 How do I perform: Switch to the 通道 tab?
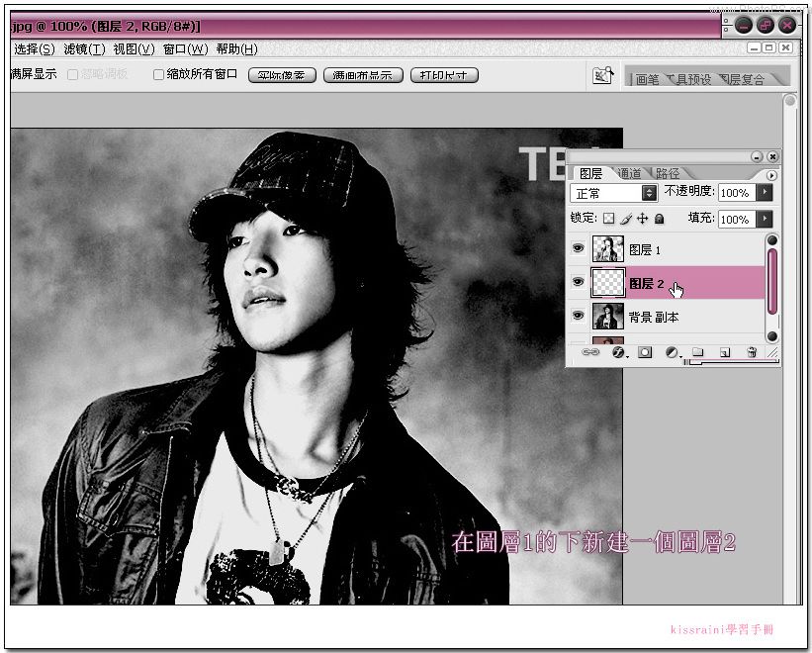630,173
